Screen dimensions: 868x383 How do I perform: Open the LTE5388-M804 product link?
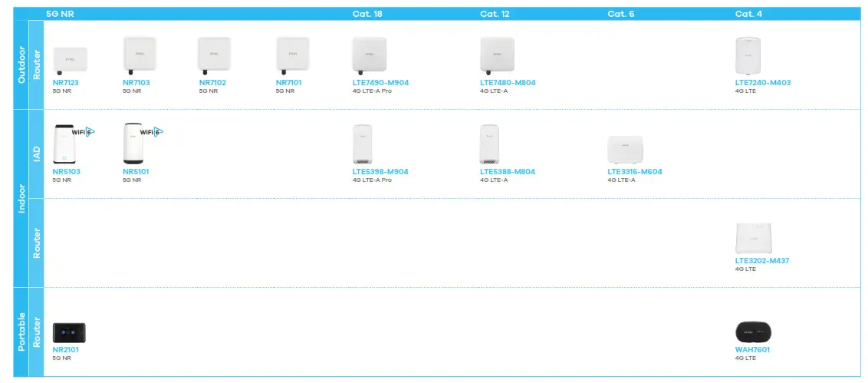(508, 172)
